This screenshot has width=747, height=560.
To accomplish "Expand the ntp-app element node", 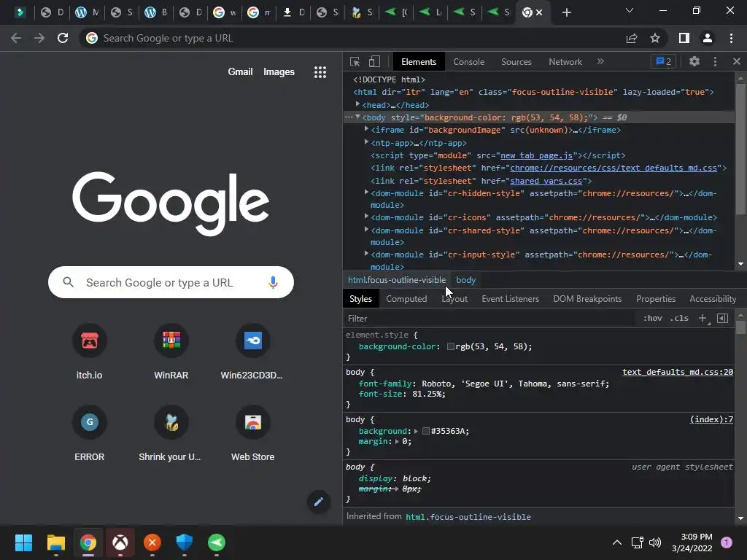I will 366,142.
